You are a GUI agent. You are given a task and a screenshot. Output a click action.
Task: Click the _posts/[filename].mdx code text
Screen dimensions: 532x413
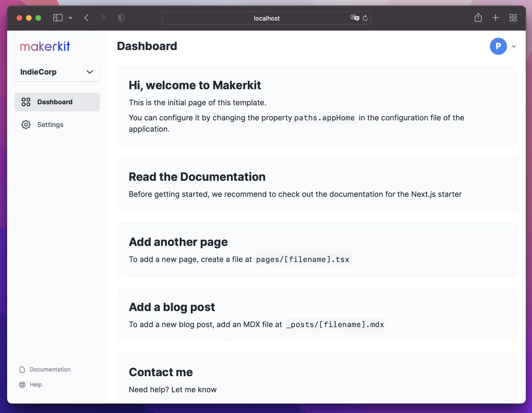pyautogui.click(x=335, y=324)
